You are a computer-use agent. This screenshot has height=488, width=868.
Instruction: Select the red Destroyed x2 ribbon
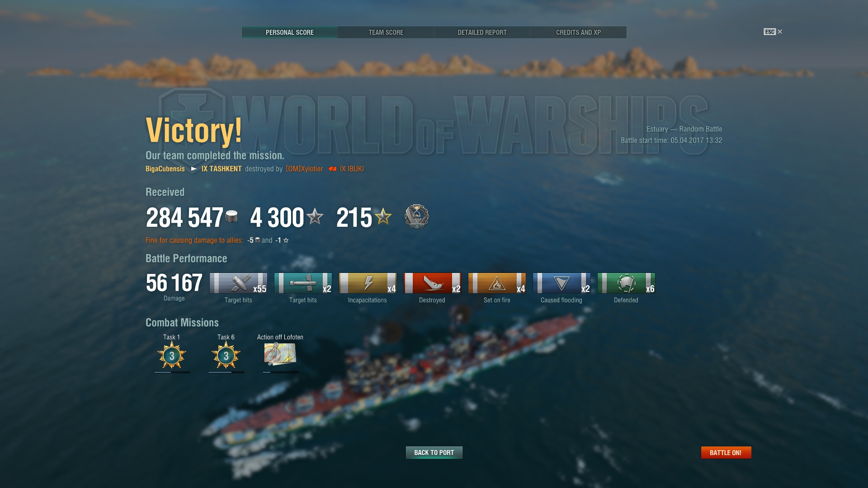pos(432,283)
